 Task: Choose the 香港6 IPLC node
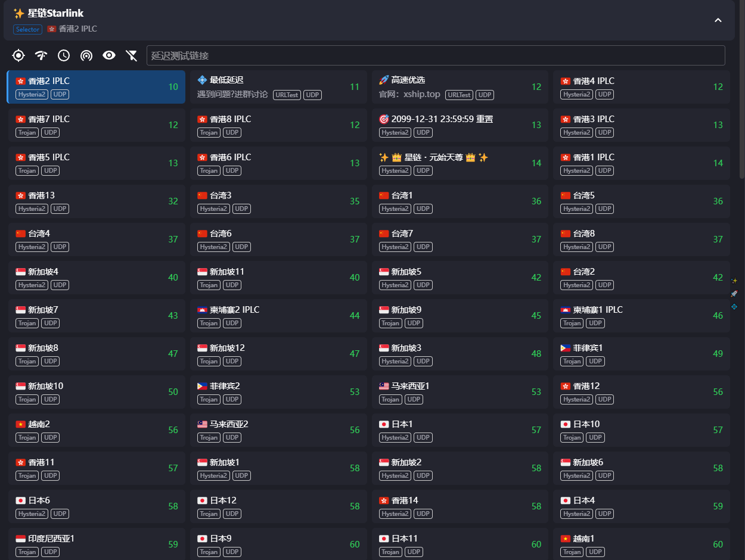[278, 163]
